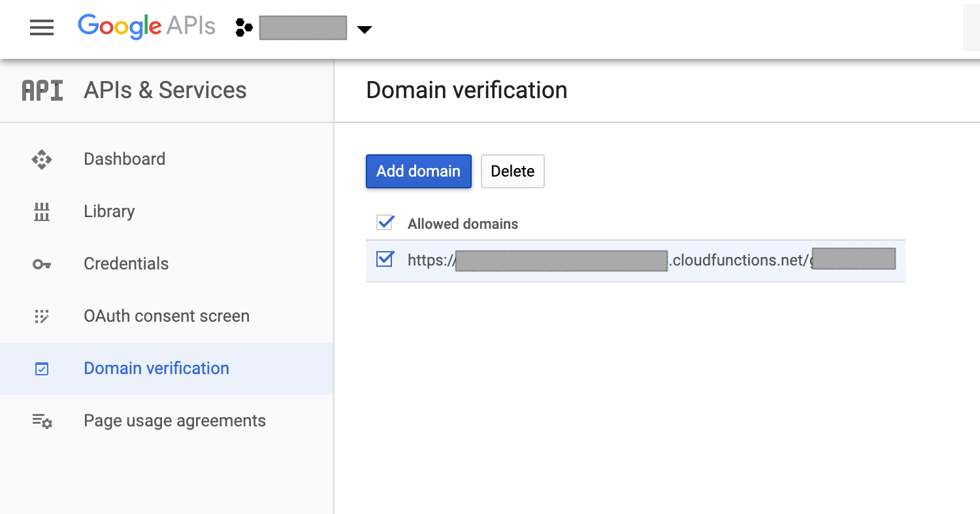
Task: Click the Delete button
Action: 512,171
